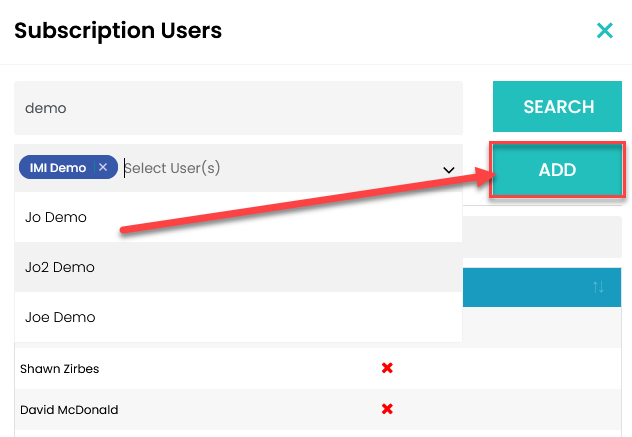632x437 pixels.
Task: Expand the Select User(s) dropdown arrow
Action: tap(449, 169)
